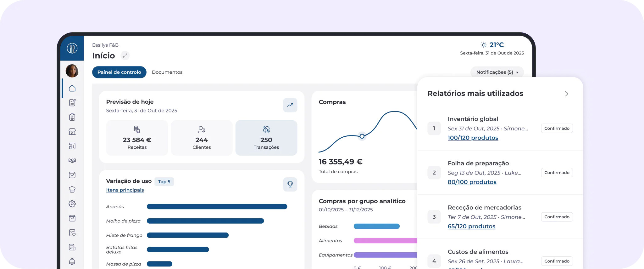Screen dimensions: 644x269
Task: Click the Molho de pizza usage bar
Action: [x=205, y=221]
